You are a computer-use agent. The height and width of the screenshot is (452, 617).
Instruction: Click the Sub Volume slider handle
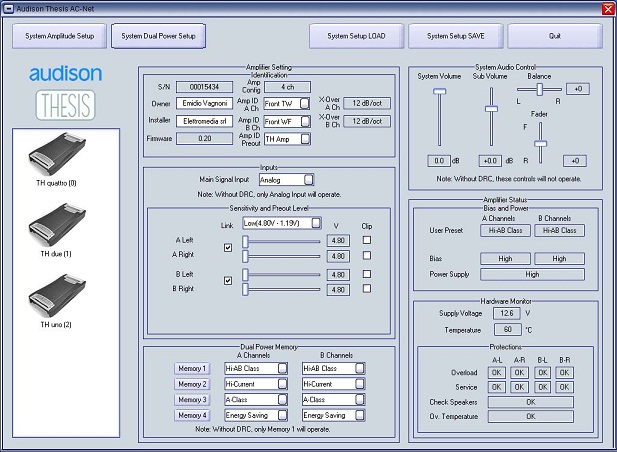pos(491,109)
